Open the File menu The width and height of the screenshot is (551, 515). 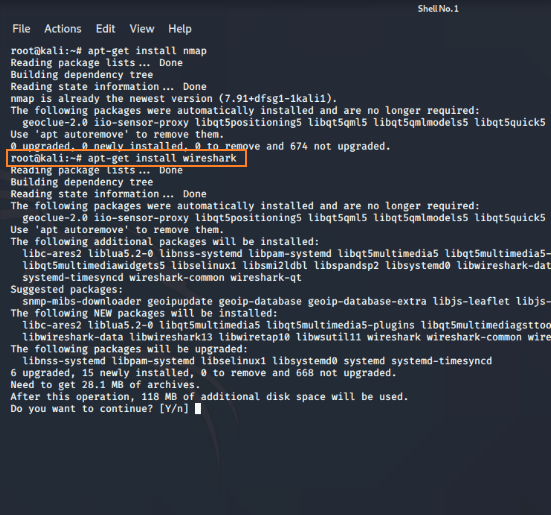pyautogui.click(x=21, y=29)
